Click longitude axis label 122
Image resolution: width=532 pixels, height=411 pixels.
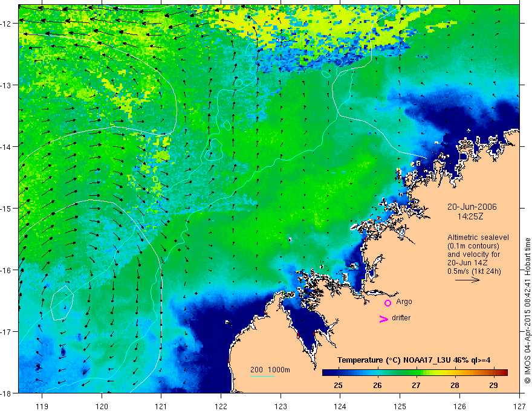click(x=221, y=406)
